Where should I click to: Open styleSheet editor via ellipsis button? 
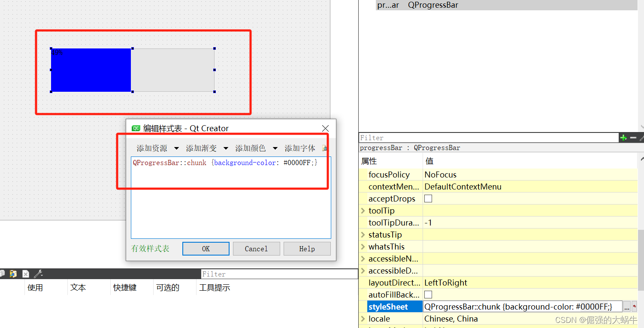(x=627, y=307)
